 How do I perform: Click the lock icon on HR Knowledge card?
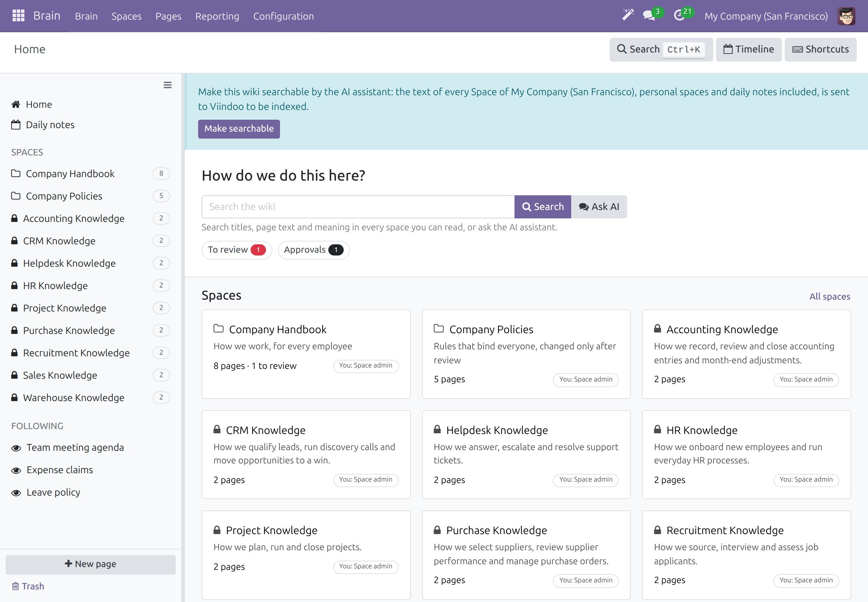[658, 429]
